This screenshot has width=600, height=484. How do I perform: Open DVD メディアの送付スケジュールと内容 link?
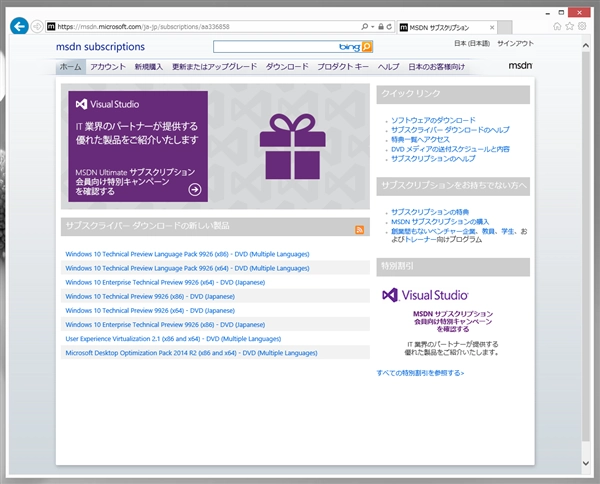pos(450,149)
